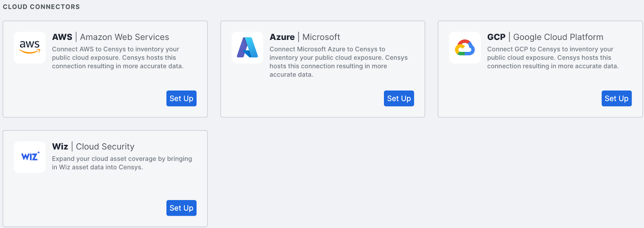Click the bold GCP card heading
This screenshot has height=228, width=644.
(496, 37)
